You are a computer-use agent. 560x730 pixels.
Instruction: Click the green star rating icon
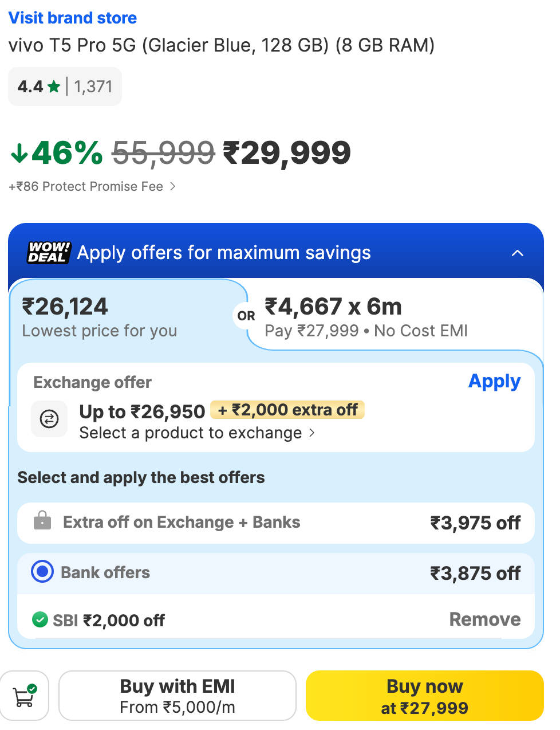(x=54, y=87)
